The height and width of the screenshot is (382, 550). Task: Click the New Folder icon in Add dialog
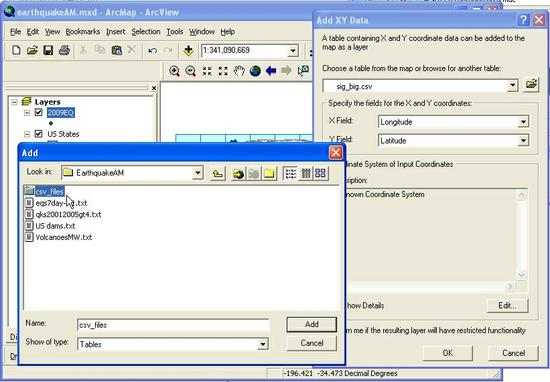click(x=269, y=173)
